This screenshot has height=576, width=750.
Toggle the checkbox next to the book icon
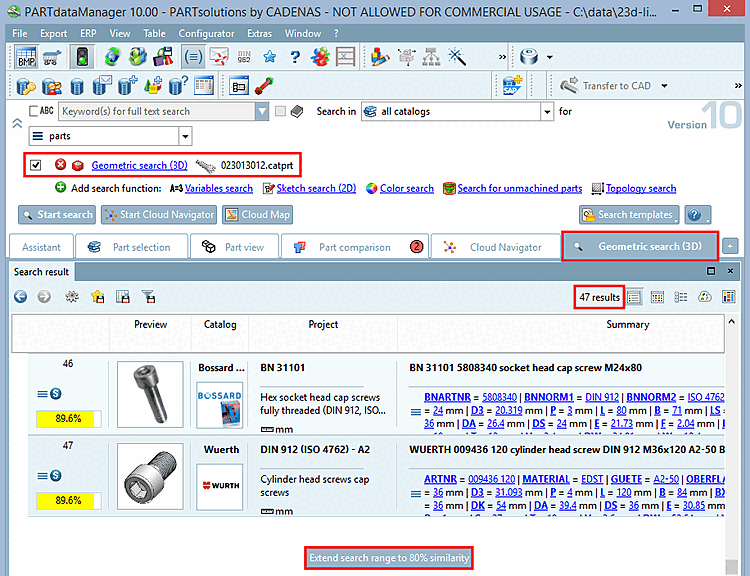pos(280,111)
